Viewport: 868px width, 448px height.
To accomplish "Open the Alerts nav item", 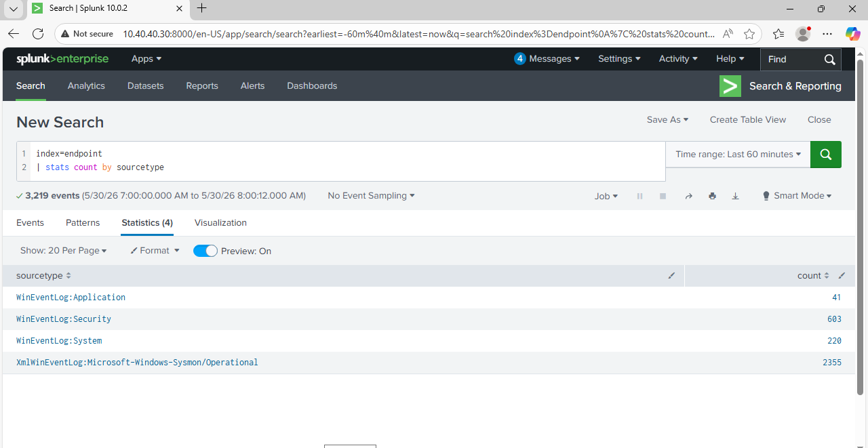I will coord(252,86).
